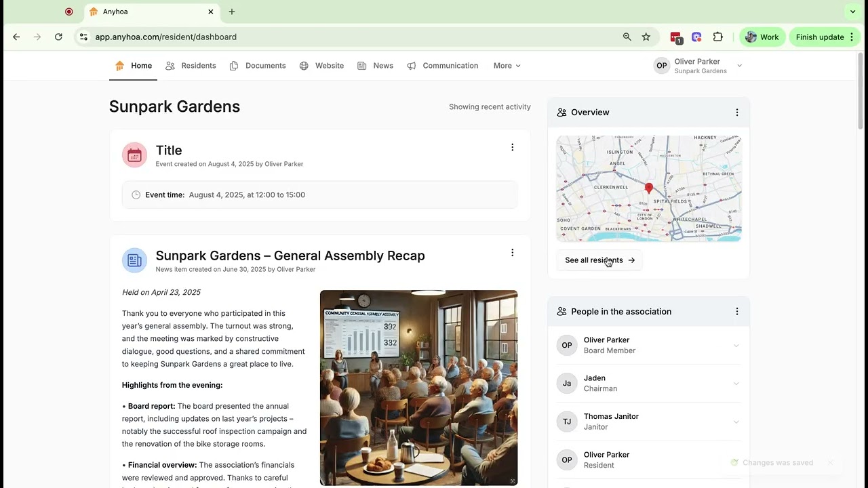Screen dimensions: 868x488
Task: Click the Communication megaphone icon
Action: click(412, 66)
